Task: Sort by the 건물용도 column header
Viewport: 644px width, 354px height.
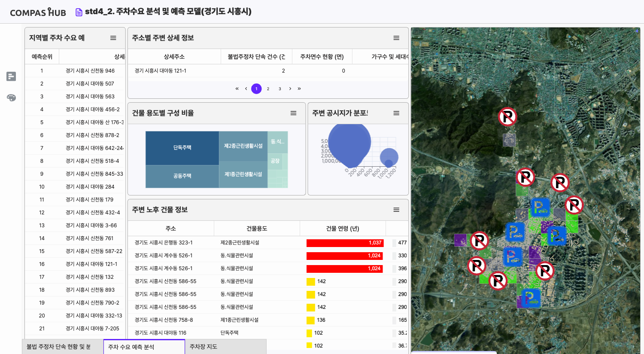Action: click(257, 228)
